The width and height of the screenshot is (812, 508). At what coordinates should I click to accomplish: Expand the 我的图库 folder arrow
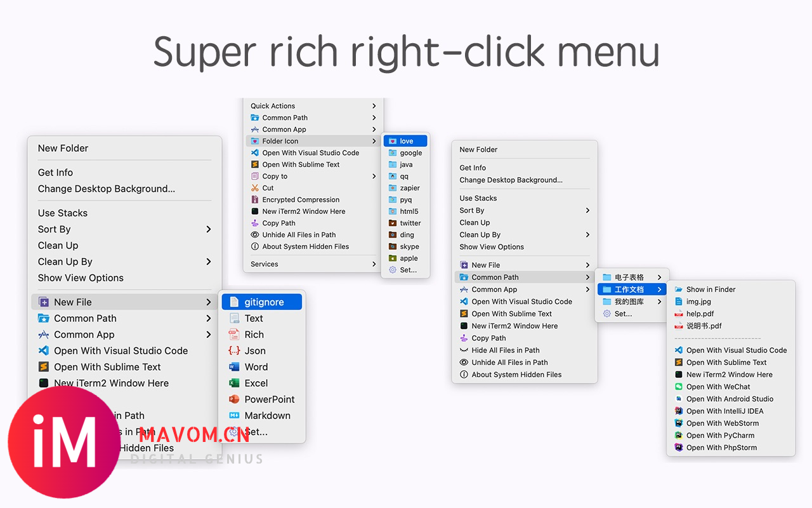pos(660,302)
